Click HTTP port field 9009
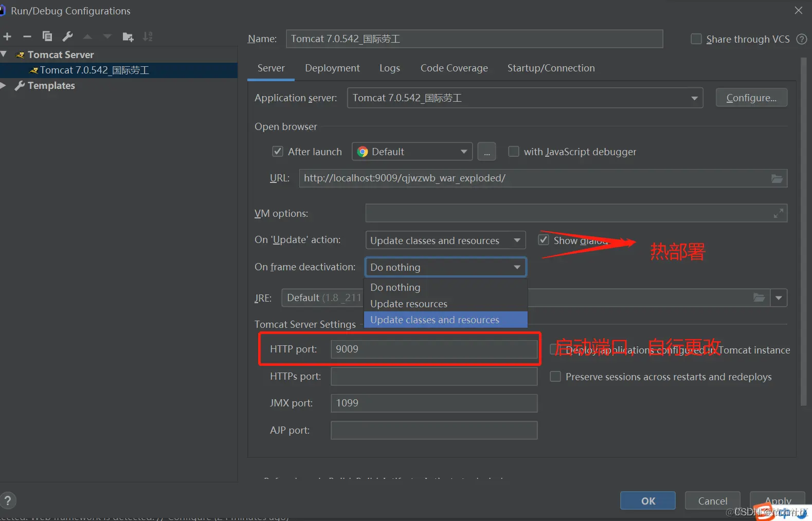 coord(434,349)
